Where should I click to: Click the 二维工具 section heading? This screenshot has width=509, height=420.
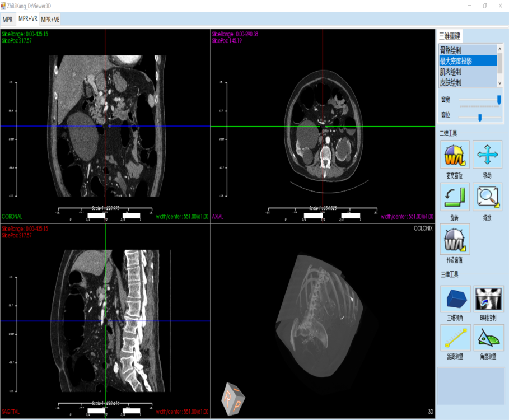click(449, 133)
